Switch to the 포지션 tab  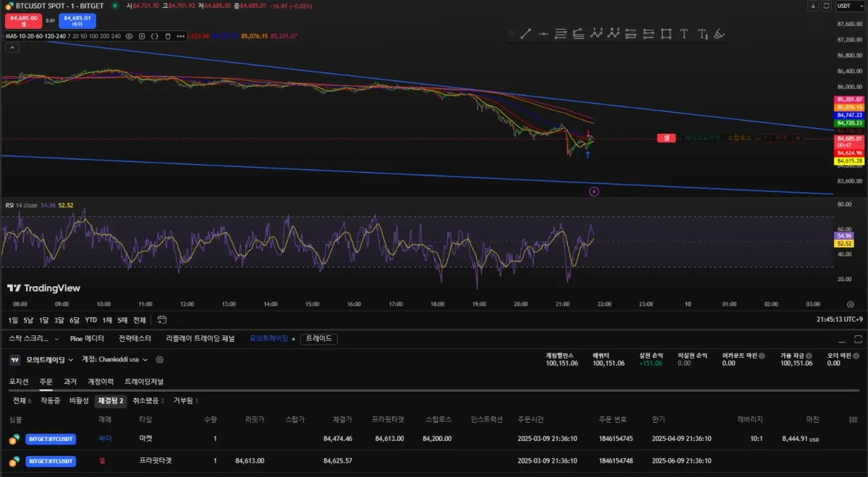pyautogui.click(x=19, y=382)
